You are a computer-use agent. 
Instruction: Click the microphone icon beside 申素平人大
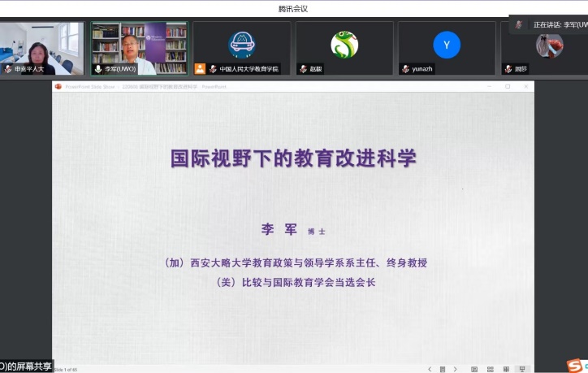[x=8, y=69]
